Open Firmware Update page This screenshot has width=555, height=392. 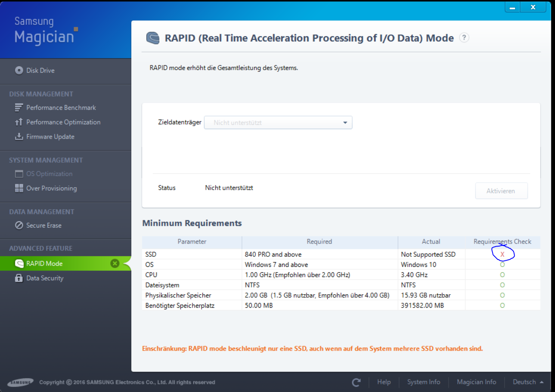click(50, 137)
